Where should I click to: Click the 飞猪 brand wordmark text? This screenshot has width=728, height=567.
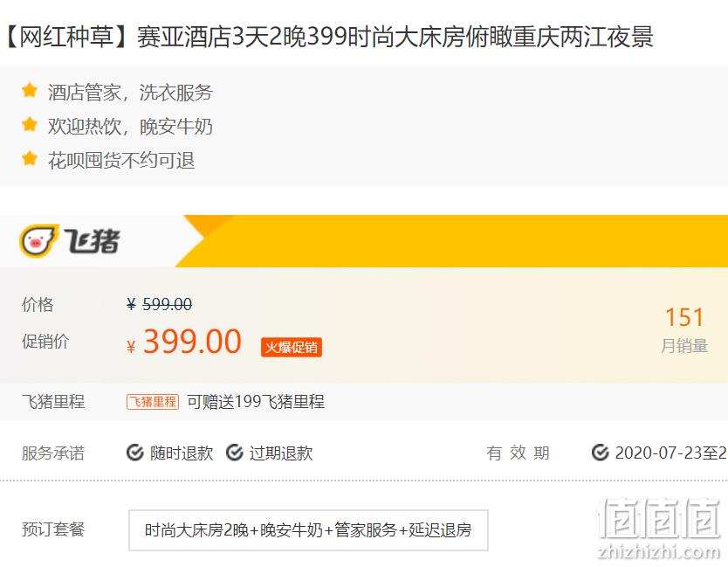pos(92,241)
